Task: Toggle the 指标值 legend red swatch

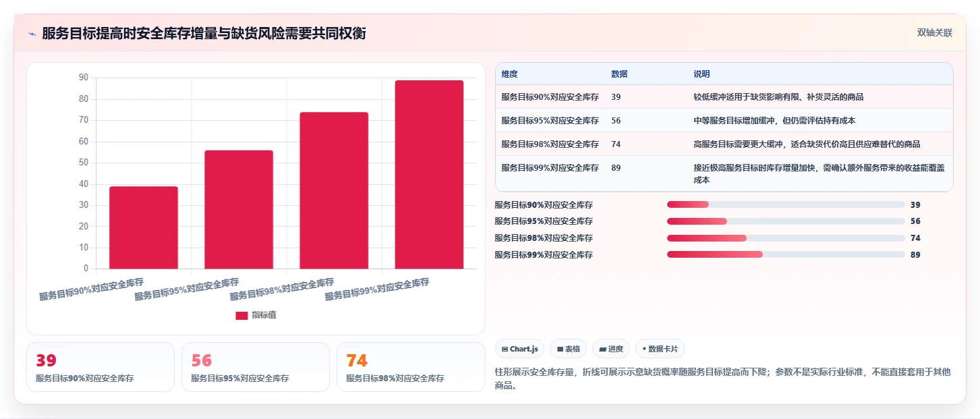Action: point(241,316)
